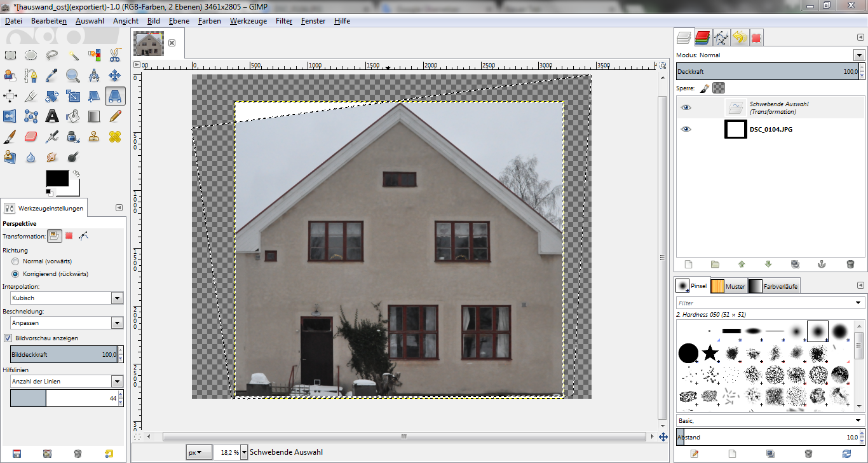Select Normal (vorwärts) direction option
The height and width of the screenshot is (463, 868).
click(x=15, y=261)
